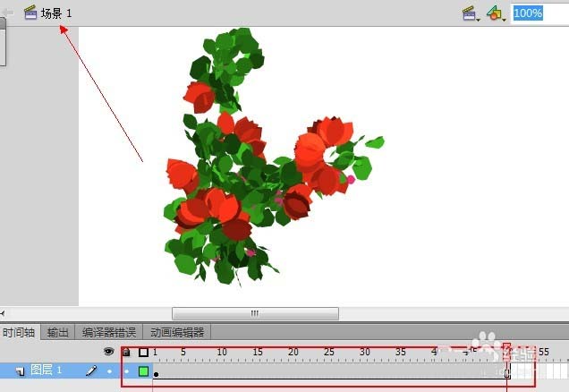Switch to the 时间轴 tab
The image size is (569, 392).
click(x=20, y=332)
